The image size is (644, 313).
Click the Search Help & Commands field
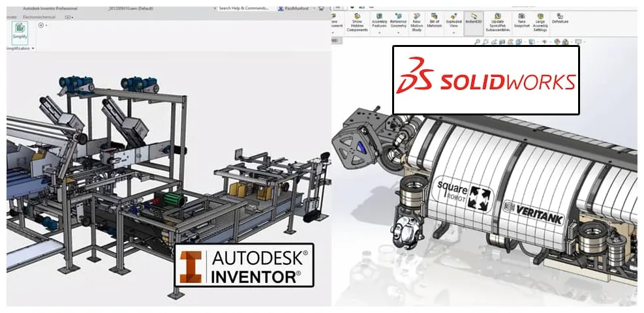tap(245, 8)
